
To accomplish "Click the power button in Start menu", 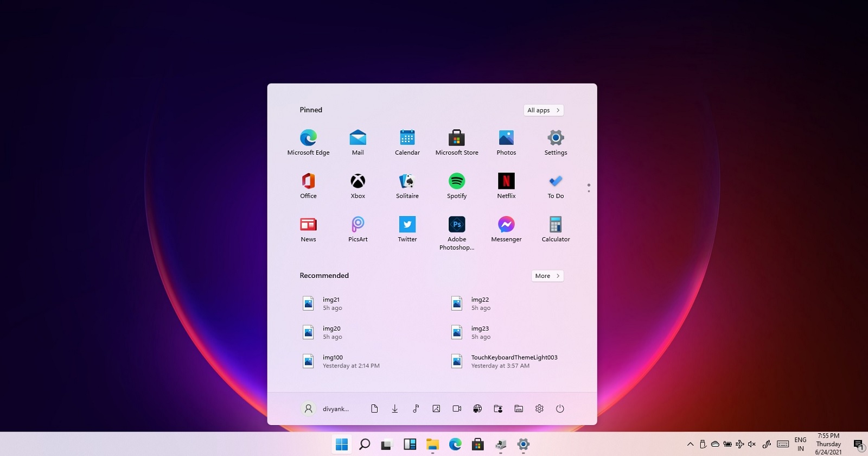I will [560, 409].
